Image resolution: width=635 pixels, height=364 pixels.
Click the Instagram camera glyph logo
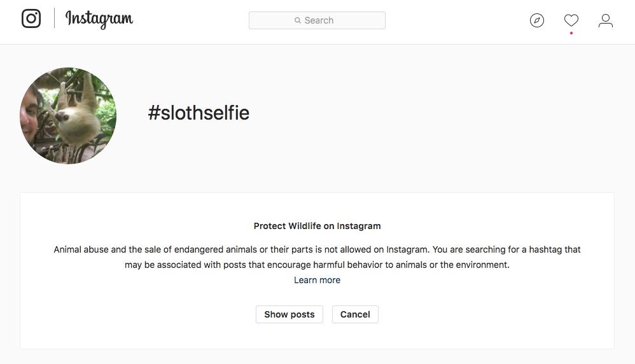click(x=31, y=18)
